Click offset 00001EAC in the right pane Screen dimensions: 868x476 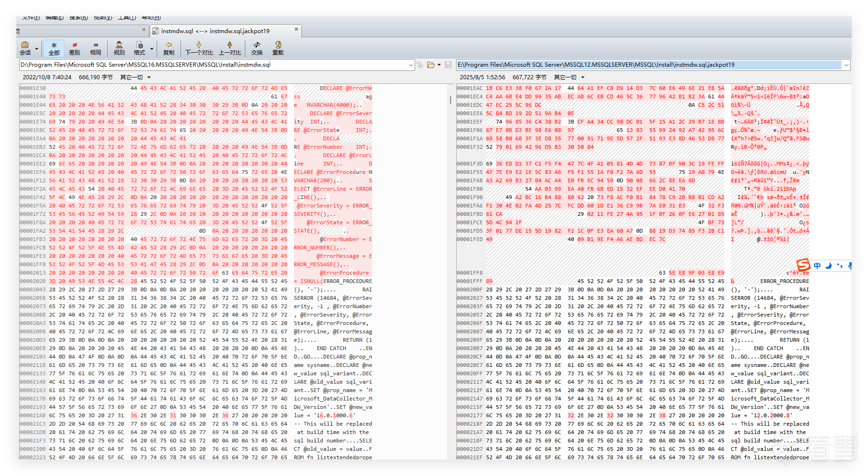[470, 88]
